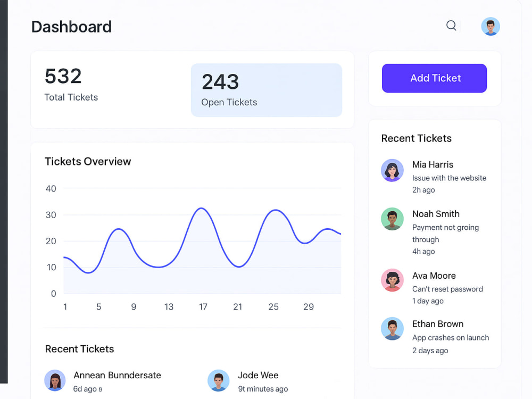Open Ethan Brown avatar in Recent Tickets
This screenshot has width=532, height=399.
click(x=392, y=329)
